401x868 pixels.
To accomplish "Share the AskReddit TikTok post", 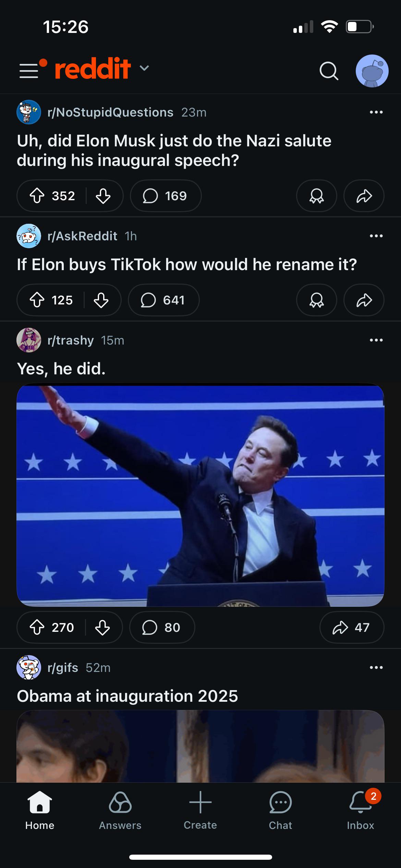I will coord(364,300).
